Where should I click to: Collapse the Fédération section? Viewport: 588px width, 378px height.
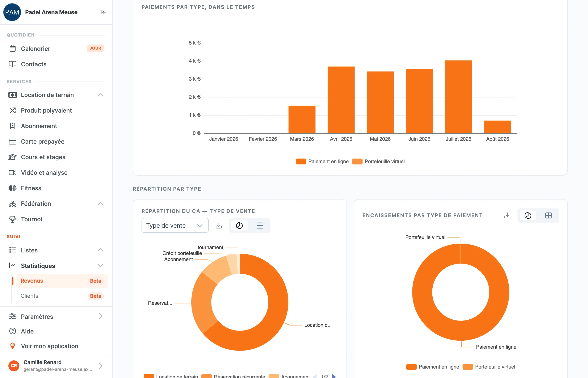tap(100, 204)
